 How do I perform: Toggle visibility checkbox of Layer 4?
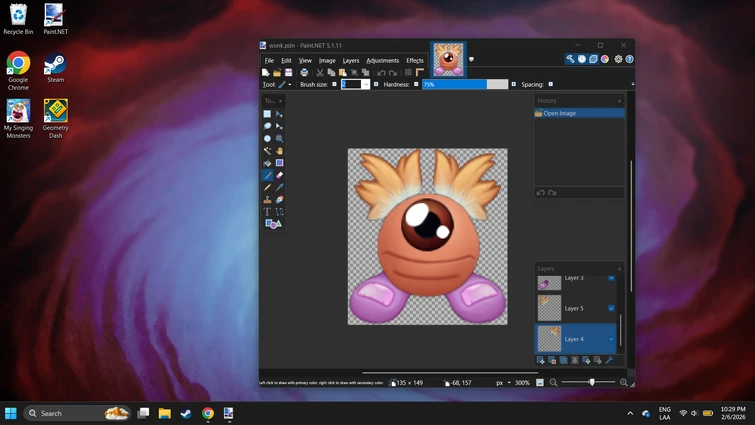pos(611,339)
